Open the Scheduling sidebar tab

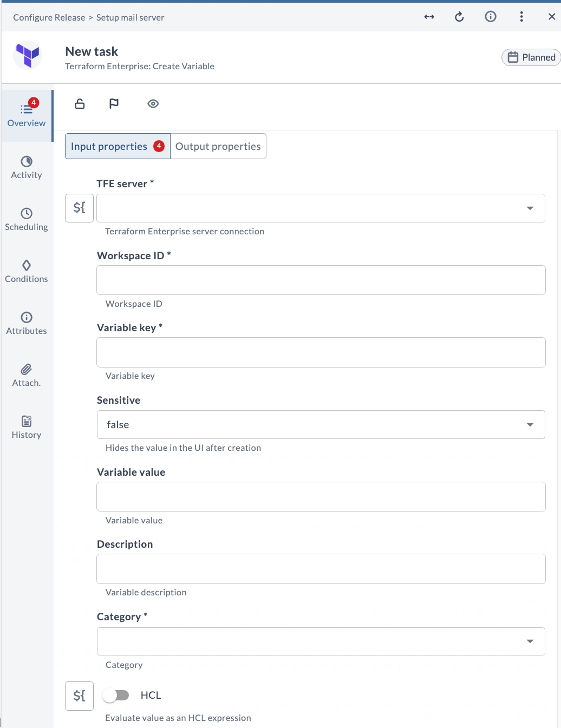pos(27,219)
